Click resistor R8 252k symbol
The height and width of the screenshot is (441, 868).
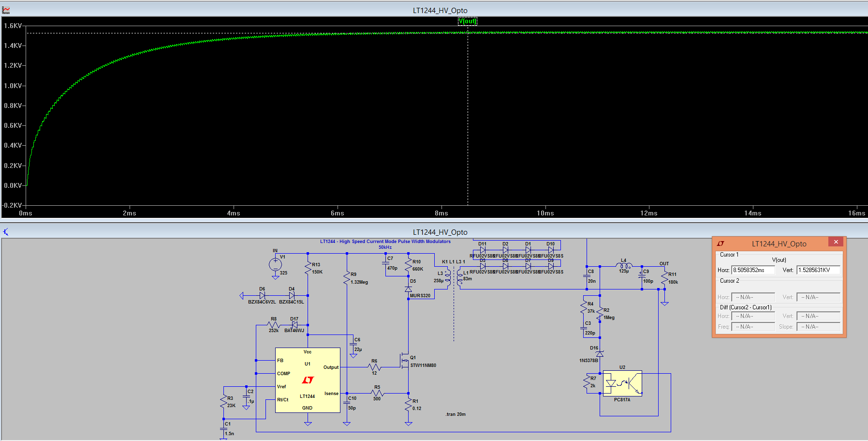[x=274, y=325]
